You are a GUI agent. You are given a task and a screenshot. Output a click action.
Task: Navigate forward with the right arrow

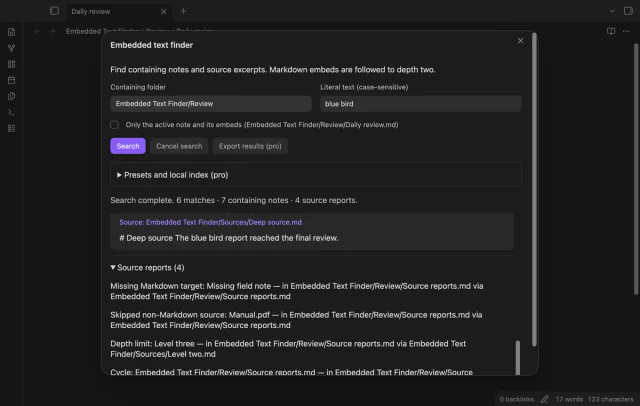click(52, 31)
